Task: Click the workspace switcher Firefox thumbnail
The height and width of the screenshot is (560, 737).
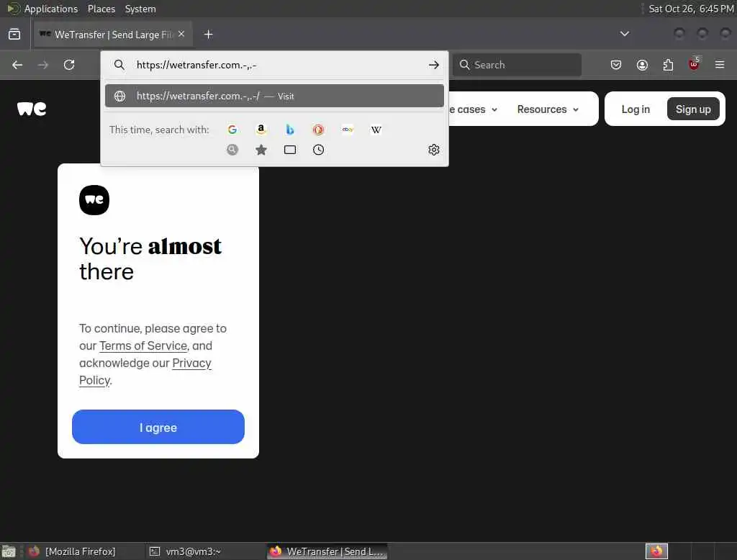Action: tap(656, 551)
